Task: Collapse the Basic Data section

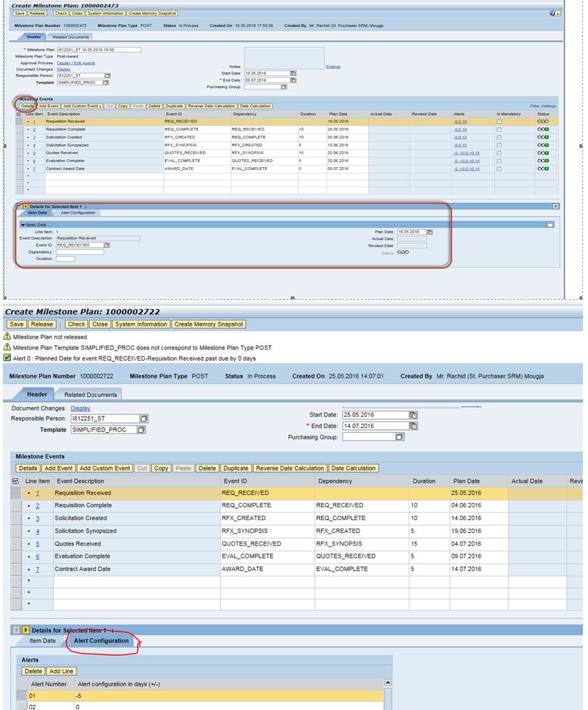Action: click(x=23, y=225)
